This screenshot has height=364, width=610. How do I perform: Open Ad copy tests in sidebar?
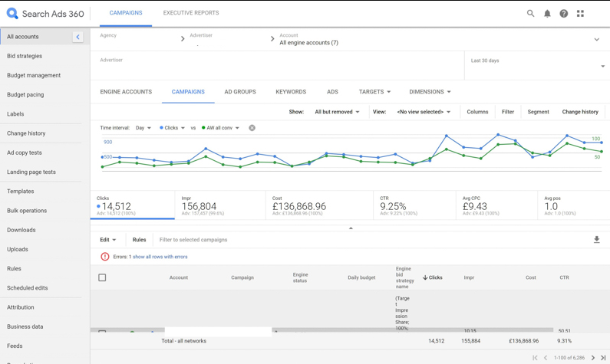[24, 152]
